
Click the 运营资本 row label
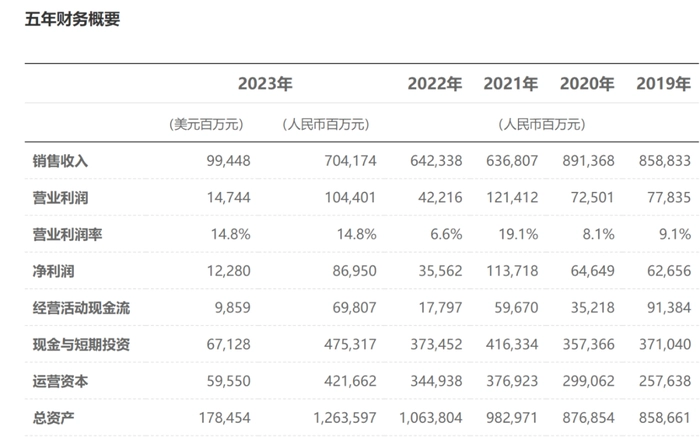(60, 381)
